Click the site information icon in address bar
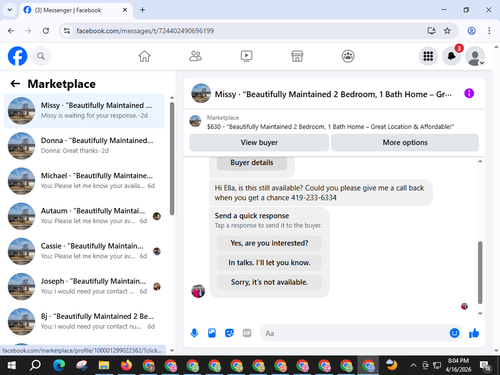Image resolution: width=500 pixels, height=375 pixels. coord(67,31)
